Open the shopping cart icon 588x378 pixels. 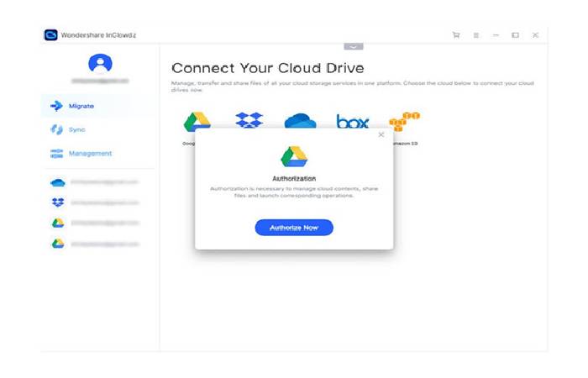(x=456, y=35)
